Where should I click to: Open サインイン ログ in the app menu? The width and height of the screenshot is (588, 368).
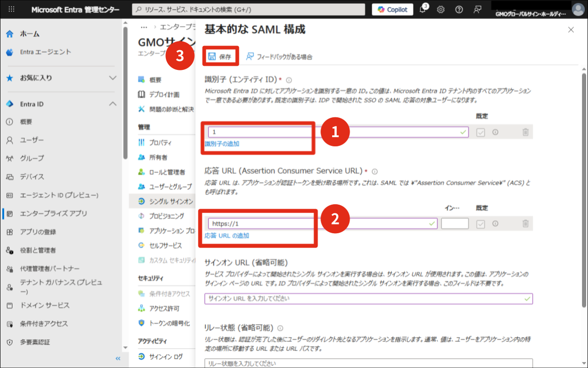coord(166,356)
